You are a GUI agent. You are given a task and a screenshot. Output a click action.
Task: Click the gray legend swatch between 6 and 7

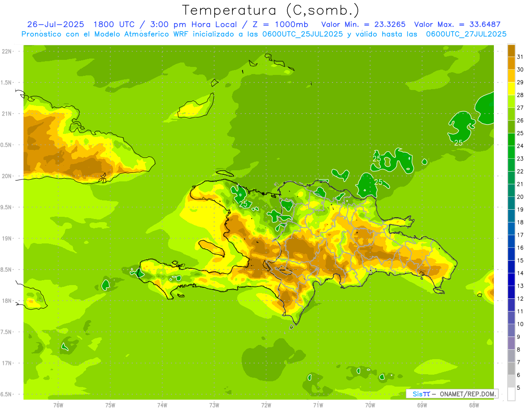pyautogui.click(x=511, y=369)
